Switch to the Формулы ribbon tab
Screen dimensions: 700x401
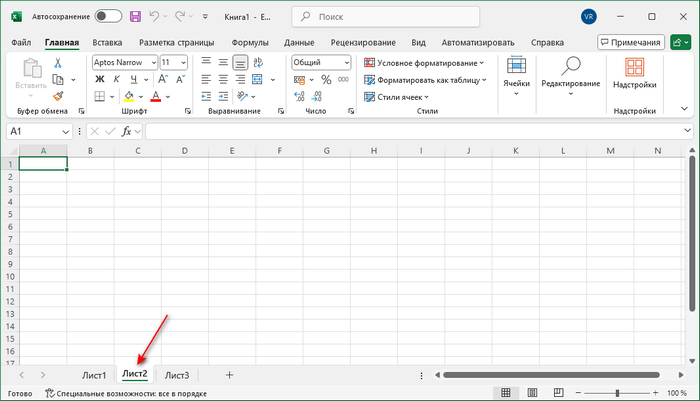click(x=249, y=43)
